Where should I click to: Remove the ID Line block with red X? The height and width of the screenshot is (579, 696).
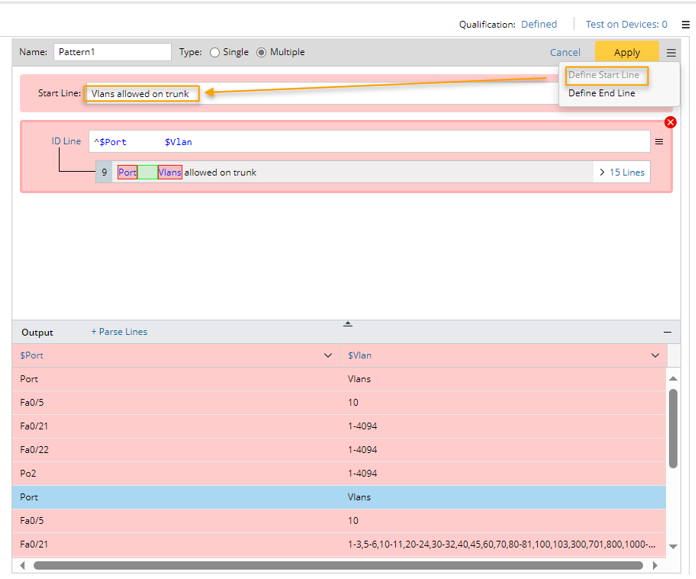coord(670,122)
